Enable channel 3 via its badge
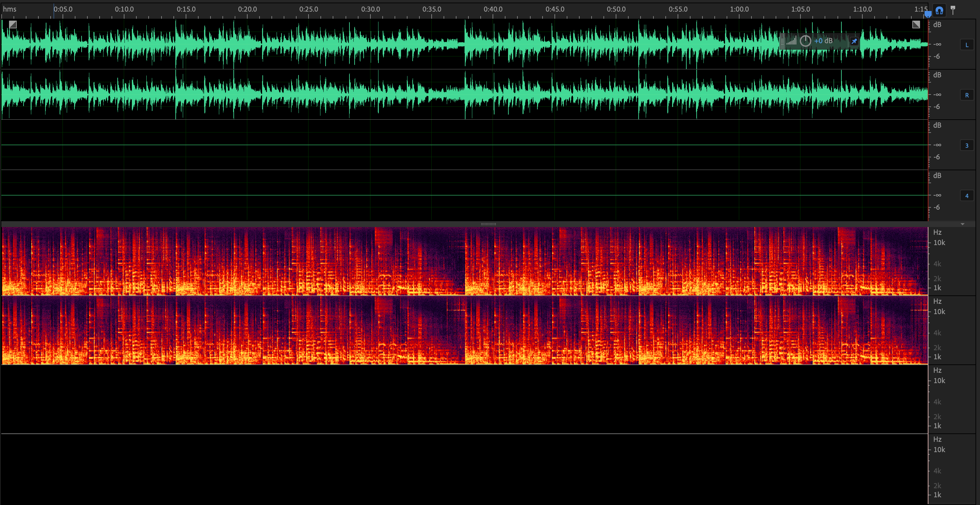Screen dimensions: 980x505 [967, 145]
